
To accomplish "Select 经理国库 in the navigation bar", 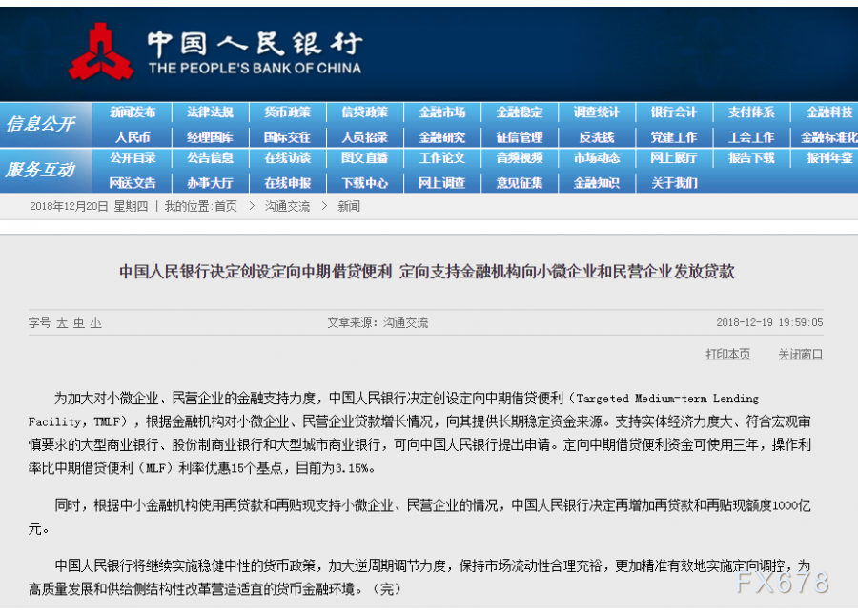I will pos(210,137).
